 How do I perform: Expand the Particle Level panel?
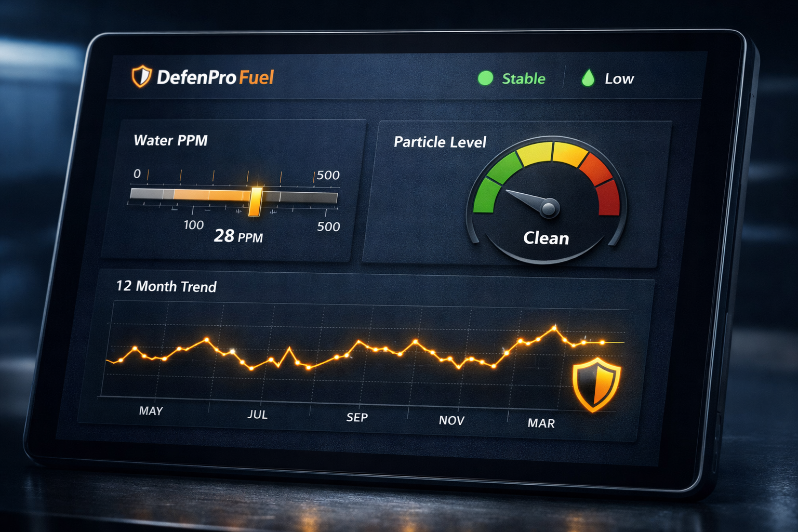coord(440,142)
